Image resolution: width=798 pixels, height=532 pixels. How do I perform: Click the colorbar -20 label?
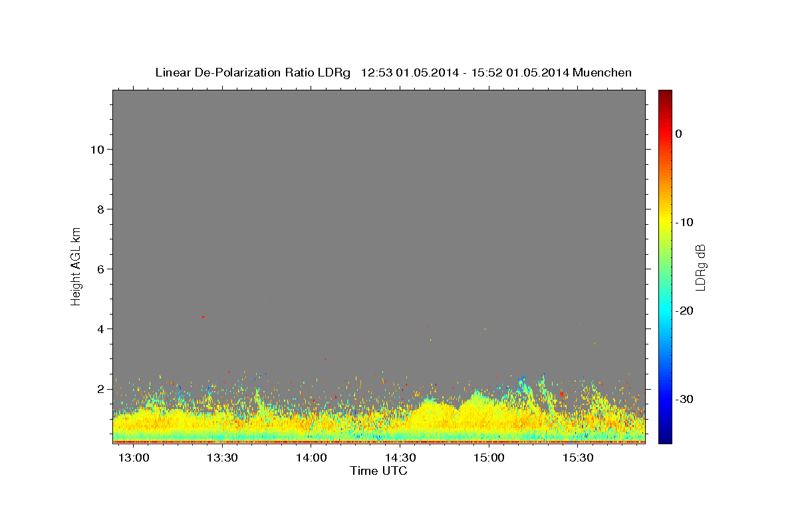coord(685,311)
